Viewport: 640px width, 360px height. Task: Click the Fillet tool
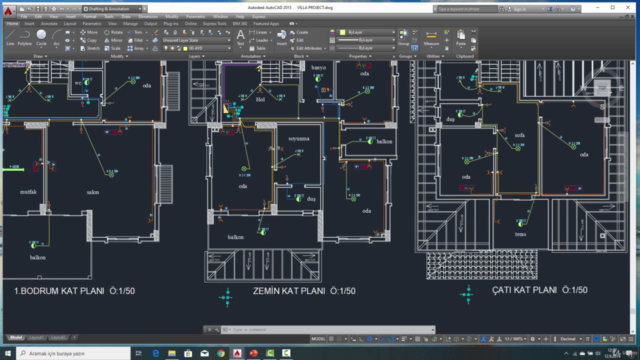[x=136, y=40]
